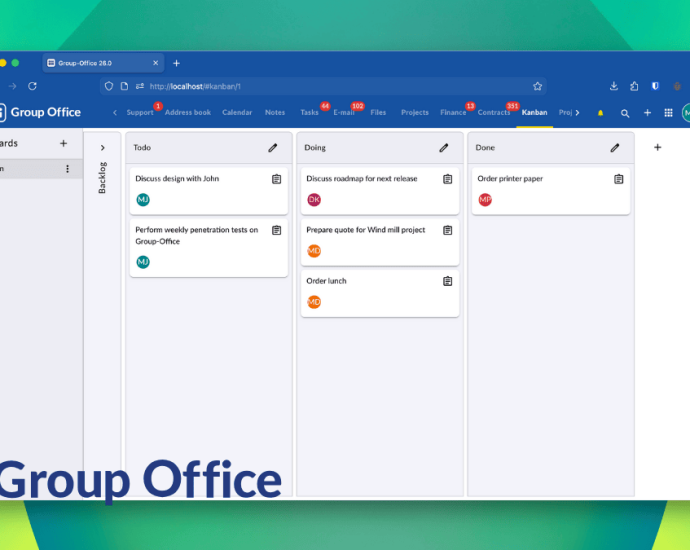Go forward in browser history

(x=12, y=86)
